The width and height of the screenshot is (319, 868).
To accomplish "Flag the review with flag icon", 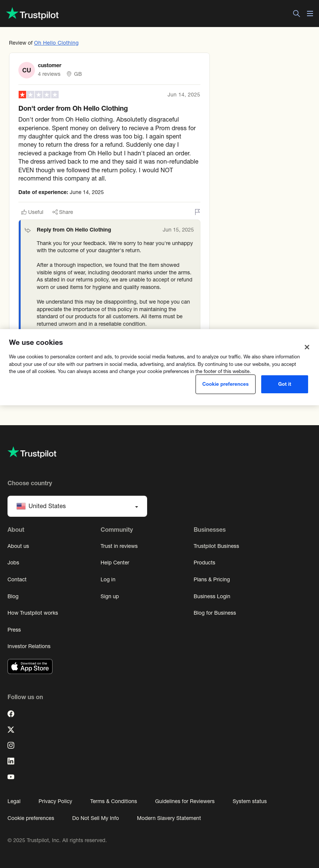I will [197, 212].
